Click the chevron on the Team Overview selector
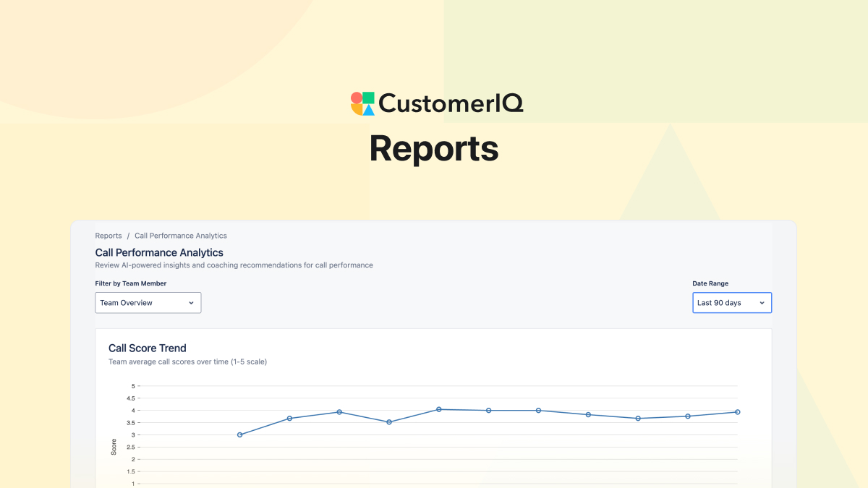The width and height of the screenshot is (868, 488). 192,302
